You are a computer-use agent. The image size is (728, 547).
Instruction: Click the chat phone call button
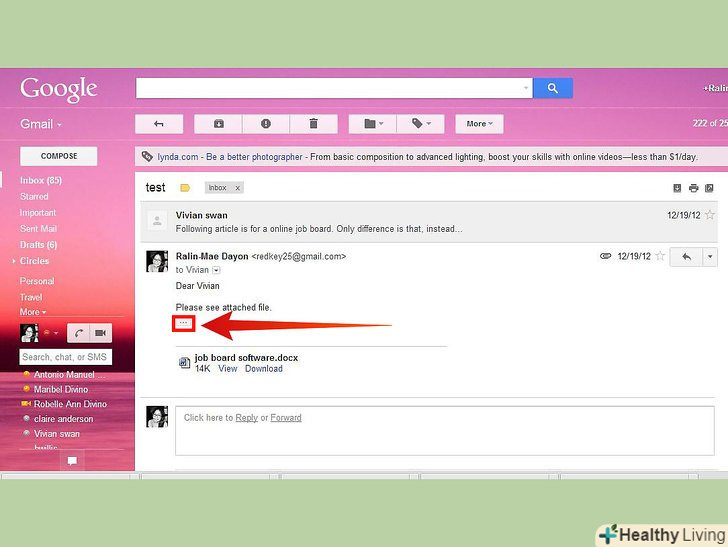78,333
